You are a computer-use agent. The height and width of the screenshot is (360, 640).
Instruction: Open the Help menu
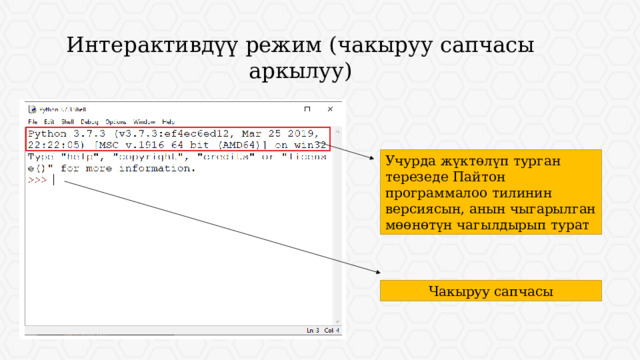coord(168,122)
